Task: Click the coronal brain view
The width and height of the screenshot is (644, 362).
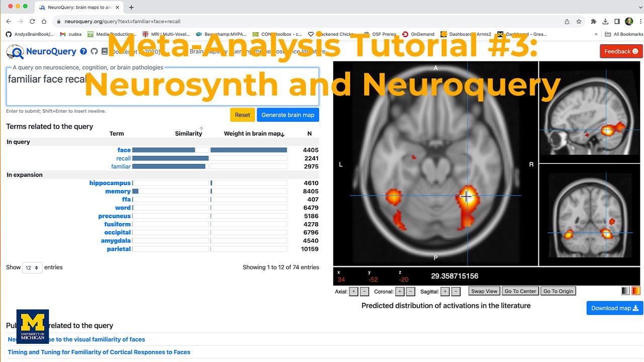Action: [590, 215]
